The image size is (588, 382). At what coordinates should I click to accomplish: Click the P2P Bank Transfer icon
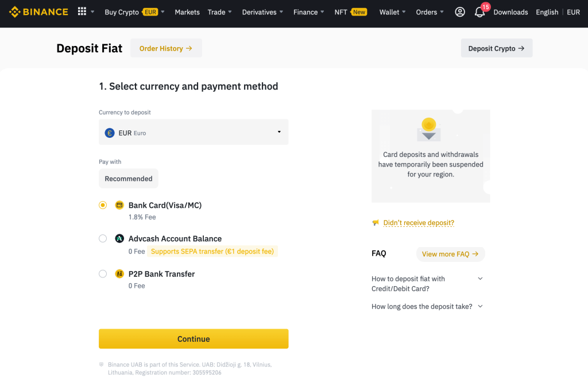coord(119,274)
